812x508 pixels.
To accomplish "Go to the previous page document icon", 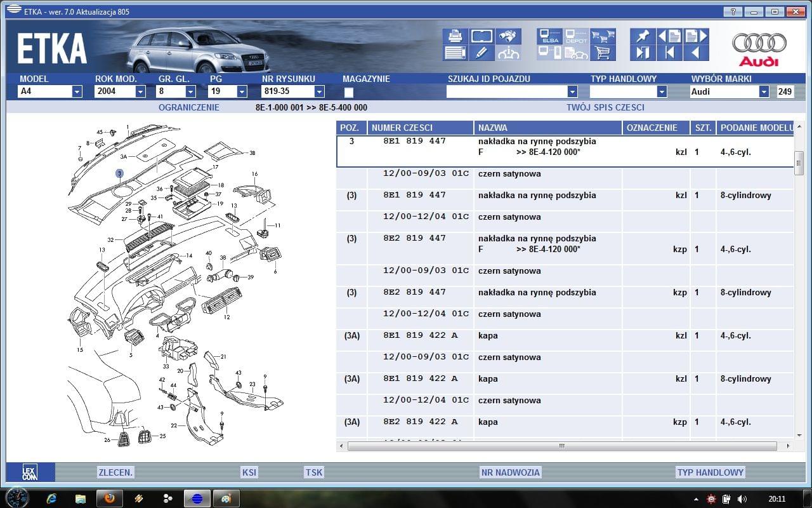I will coord(669,36).
